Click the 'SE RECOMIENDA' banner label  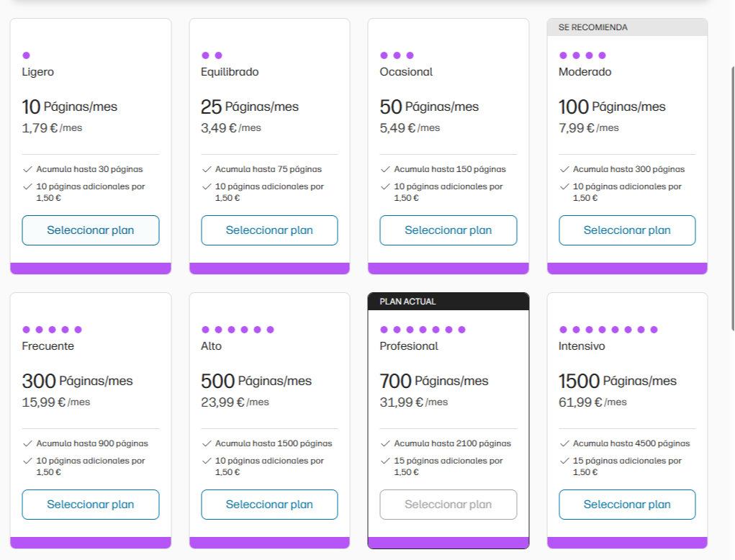point(593,27)
